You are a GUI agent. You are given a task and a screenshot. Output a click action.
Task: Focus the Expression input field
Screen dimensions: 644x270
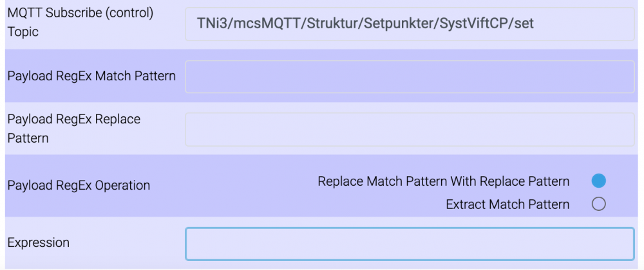tap(410, 244)
